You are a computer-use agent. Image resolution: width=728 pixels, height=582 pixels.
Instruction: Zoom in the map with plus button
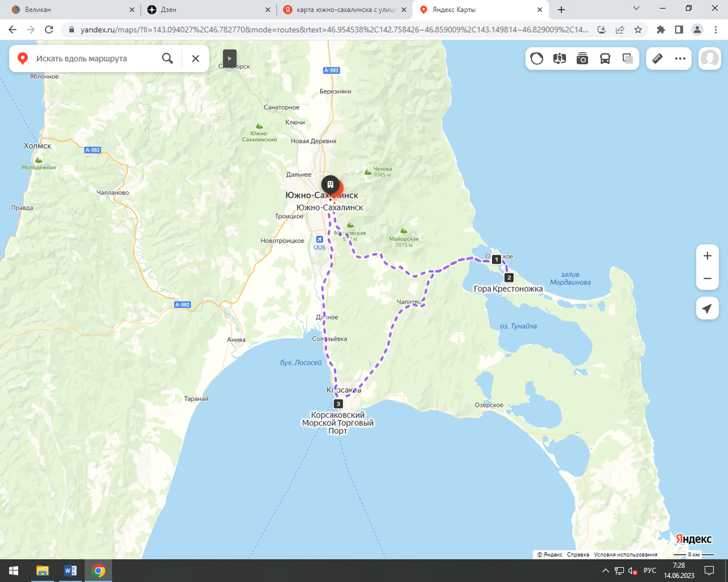pos(707,256)
